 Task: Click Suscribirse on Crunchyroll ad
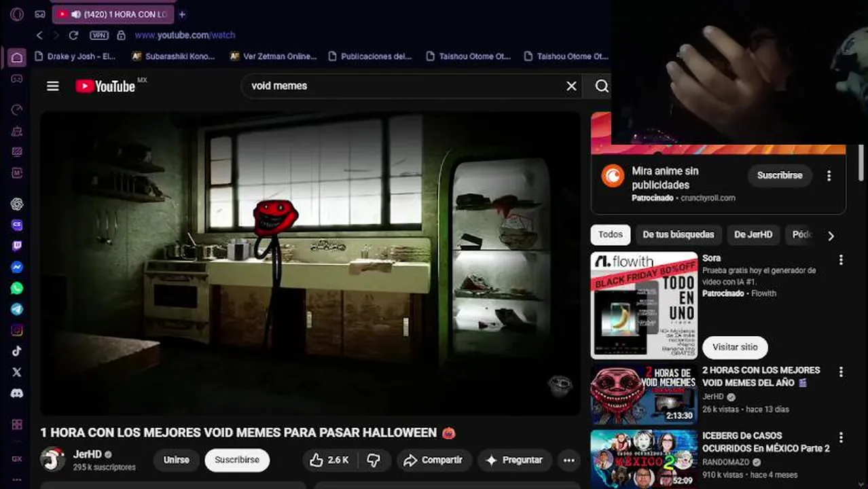[x=780, y=175]
